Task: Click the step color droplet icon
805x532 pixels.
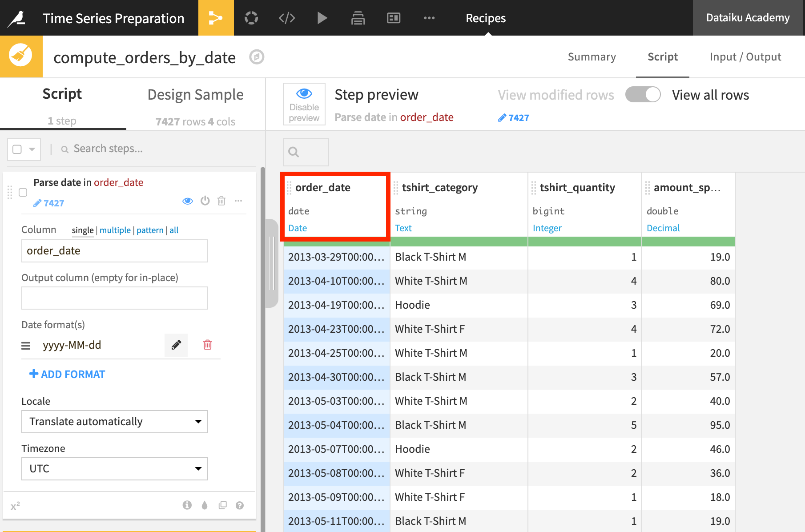Action: pyautogui.click(x=205, y=505)
